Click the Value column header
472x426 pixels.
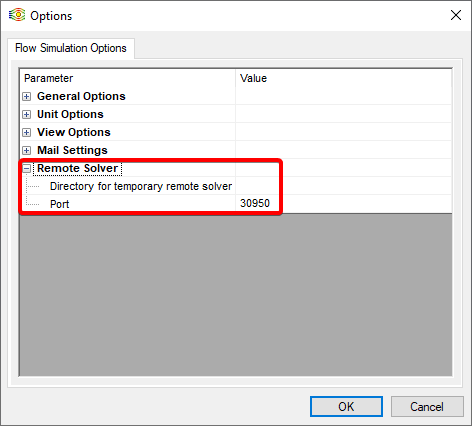pyautogui.click(x=343, y=78)
